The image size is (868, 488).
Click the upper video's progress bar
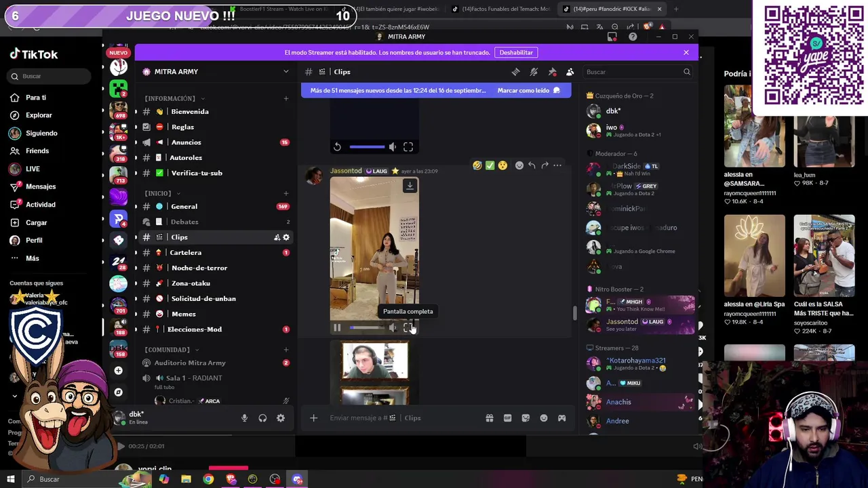pyautogui.click(x=367, y=147)
